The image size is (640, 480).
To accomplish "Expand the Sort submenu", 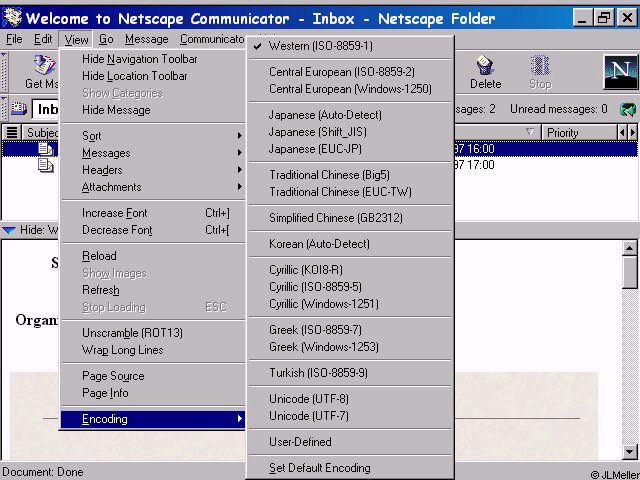I will (x=153, y=136).
